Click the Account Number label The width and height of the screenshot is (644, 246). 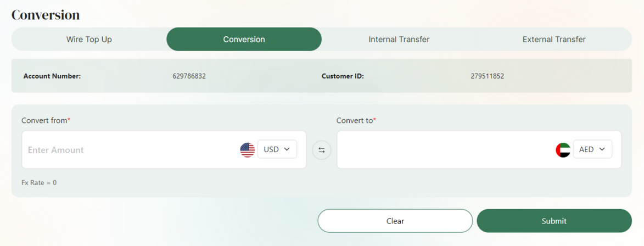(x=52, y=76)
